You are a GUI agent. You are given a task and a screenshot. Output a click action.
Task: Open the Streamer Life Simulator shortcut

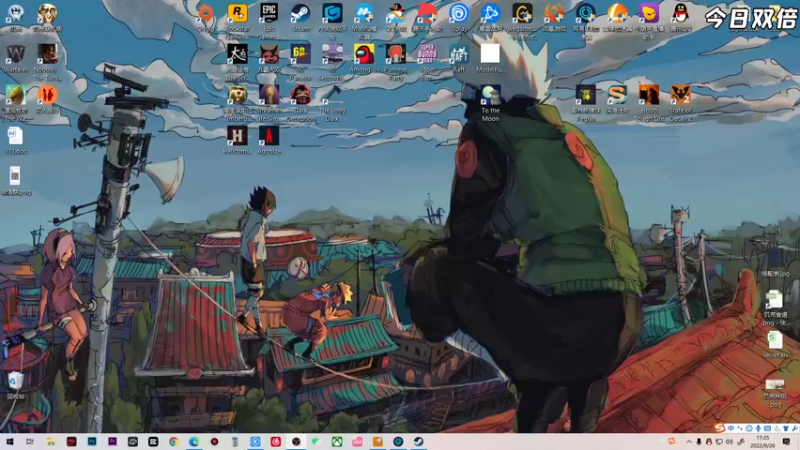269,95
